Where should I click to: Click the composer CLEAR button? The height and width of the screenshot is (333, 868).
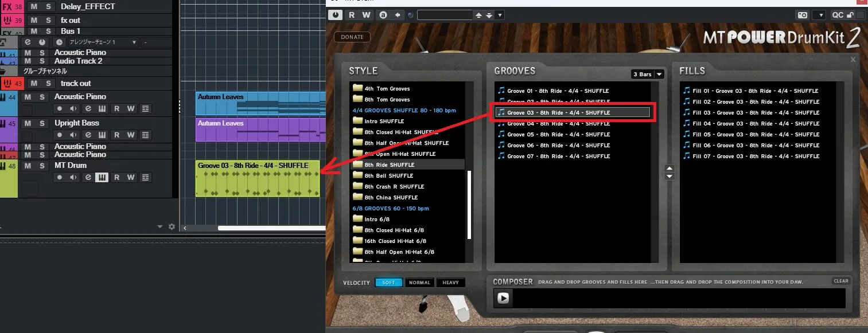(x=841, y=281)
